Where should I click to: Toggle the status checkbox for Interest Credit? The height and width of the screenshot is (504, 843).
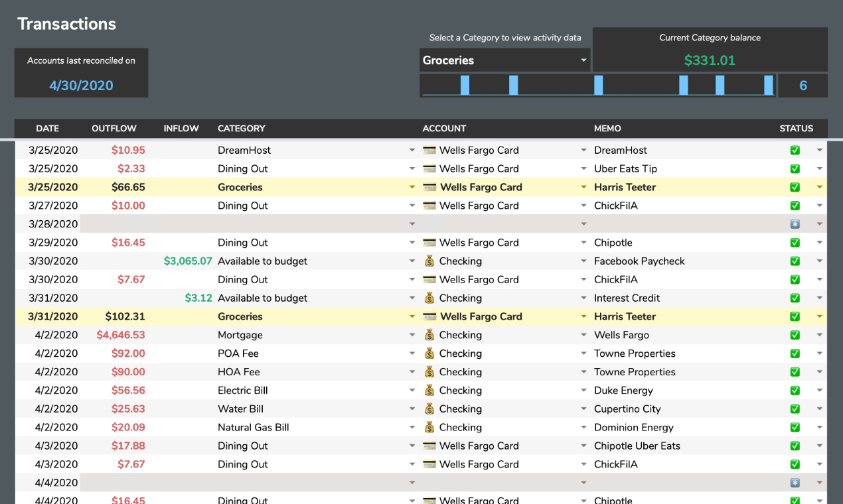click(795, 298)
